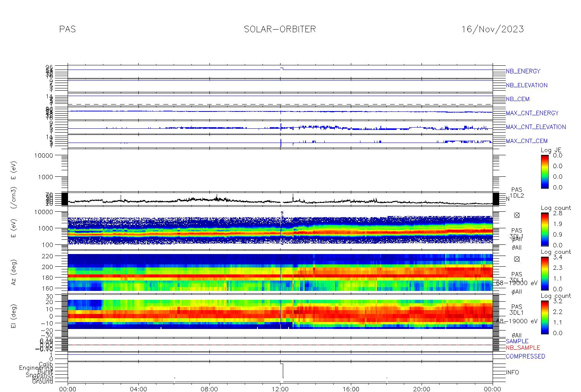
Task: Select the NB_ELEVATION panel label
Action: [x=526, y=85]
